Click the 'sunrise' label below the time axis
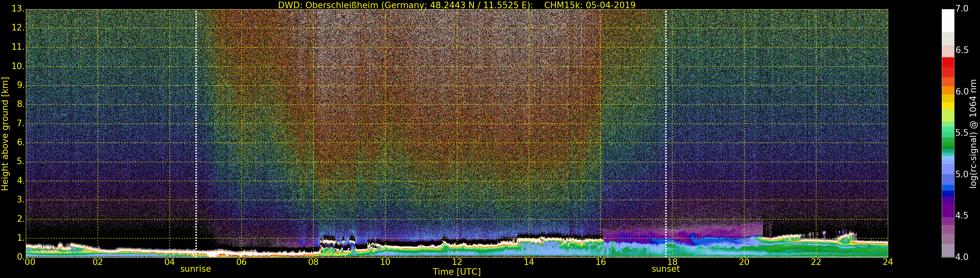This screenshot has width=980, height=278. click(196, 269)
